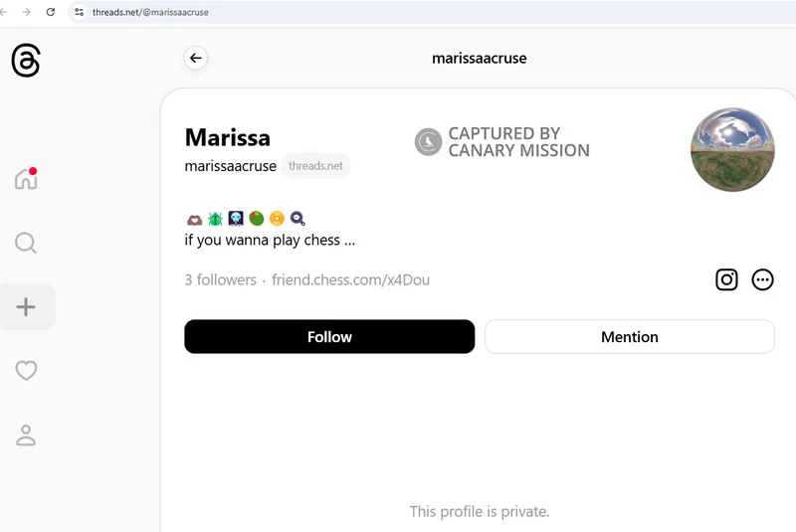Click the Follow button

click(x=329, y=337)
